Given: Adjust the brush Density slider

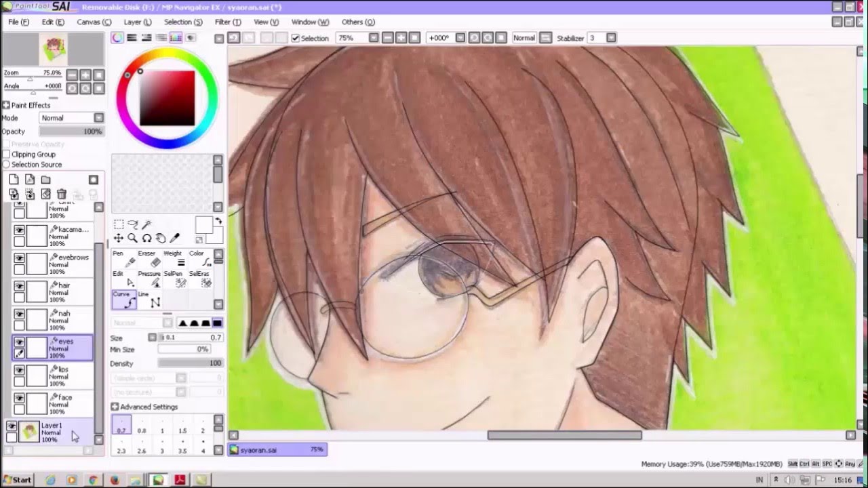Looking at the screenshot, I should (191, 363).
